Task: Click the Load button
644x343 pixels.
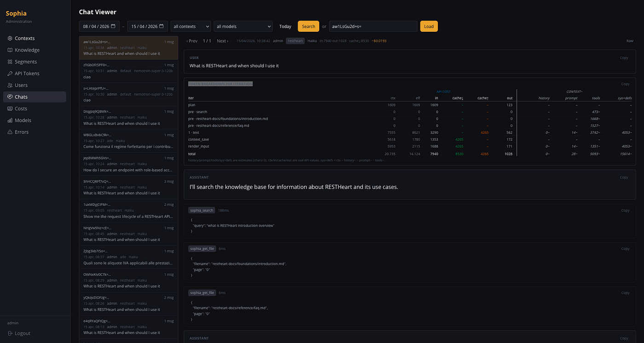Action: tap(429, 27)
